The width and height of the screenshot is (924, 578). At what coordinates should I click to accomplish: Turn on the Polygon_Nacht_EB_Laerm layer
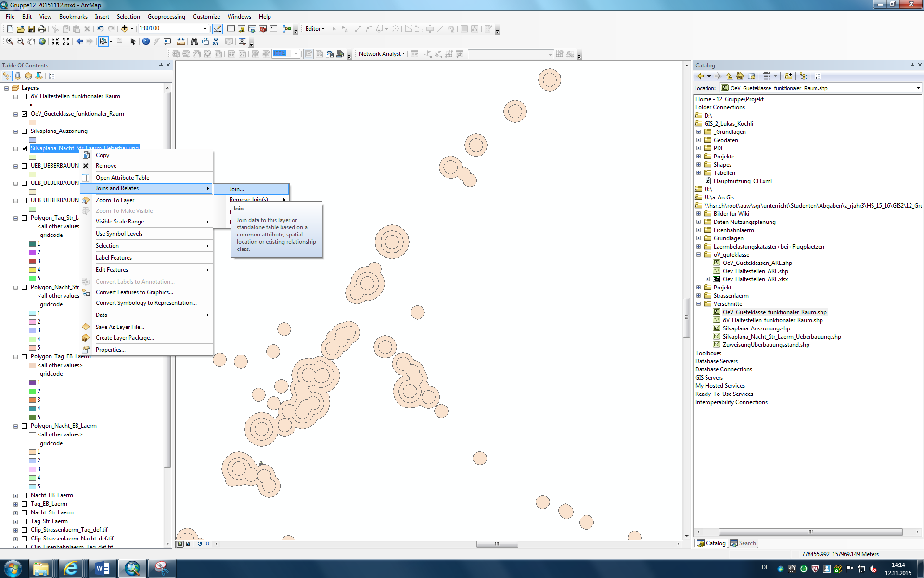point(24,426)
